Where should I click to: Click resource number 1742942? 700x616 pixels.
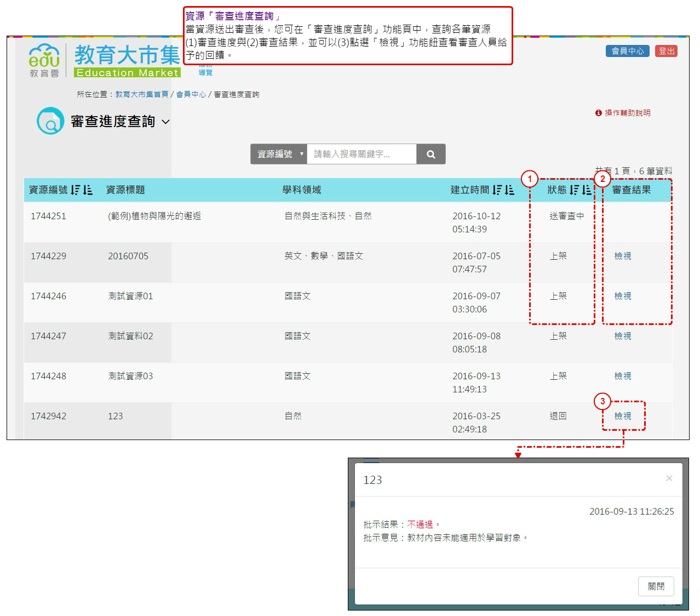[x=48, y=416]
